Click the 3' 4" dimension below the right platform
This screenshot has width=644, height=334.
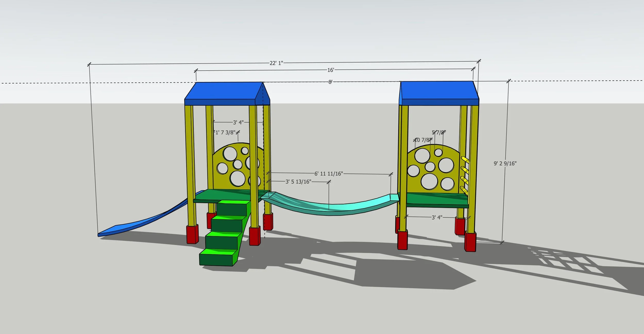click(x=437, y=218)
